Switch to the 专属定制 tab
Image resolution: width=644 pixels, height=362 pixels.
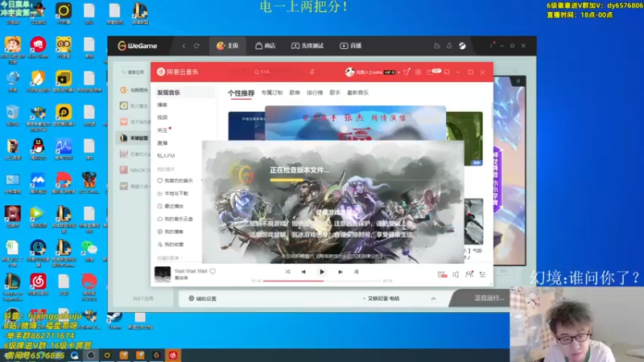pyautogui.click(x=272, y=93)
